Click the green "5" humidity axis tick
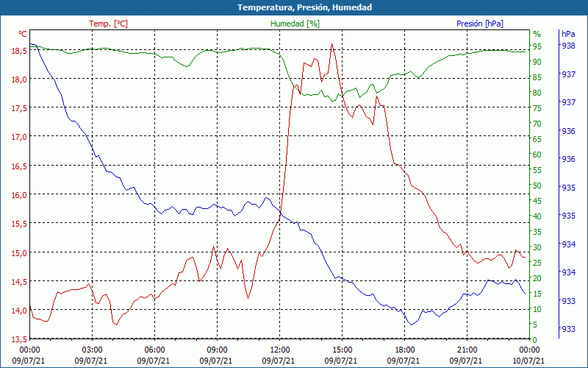This screenshot has height=368, width=588. (x=535, y=325)
